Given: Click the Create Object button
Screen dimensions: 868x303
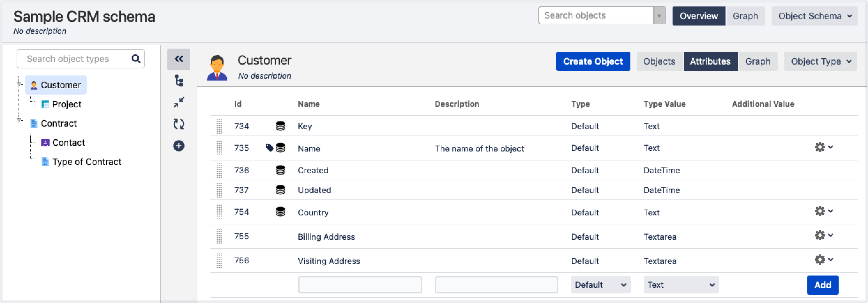Looking at the screenshot, I should click(593, 61).
